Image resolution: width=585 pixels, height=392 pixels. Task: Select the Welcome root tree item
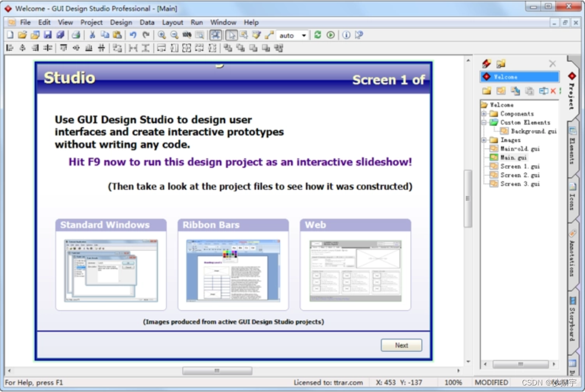tap(502, 105)
